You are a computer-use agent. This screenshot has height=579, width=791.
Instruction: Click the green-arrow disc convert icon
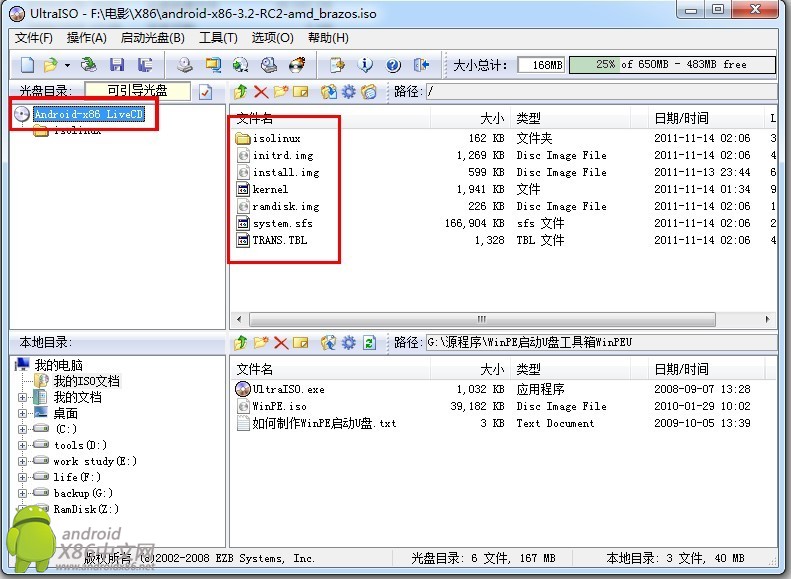pyautogui.click(x=241, y=65)
